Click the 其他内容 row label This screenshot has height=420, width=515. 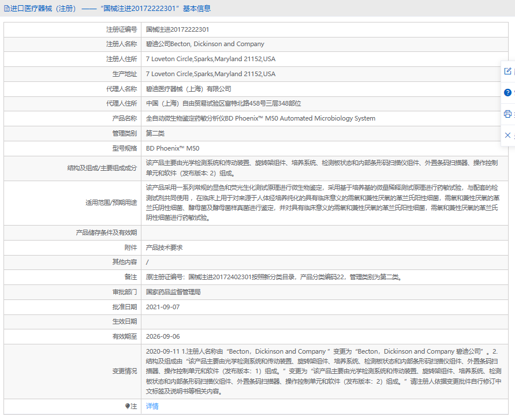[x=125, y=262]
